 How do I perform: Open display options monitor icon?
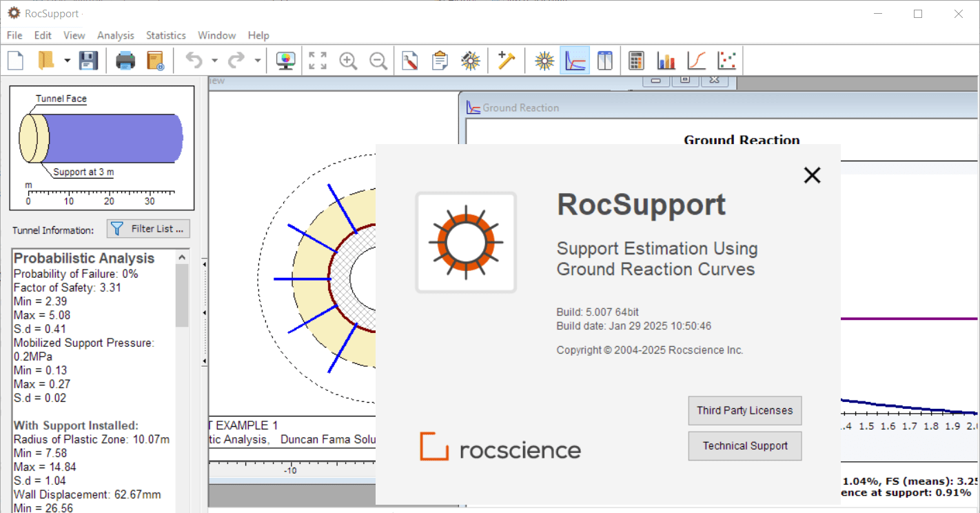(x=285, y=61)
